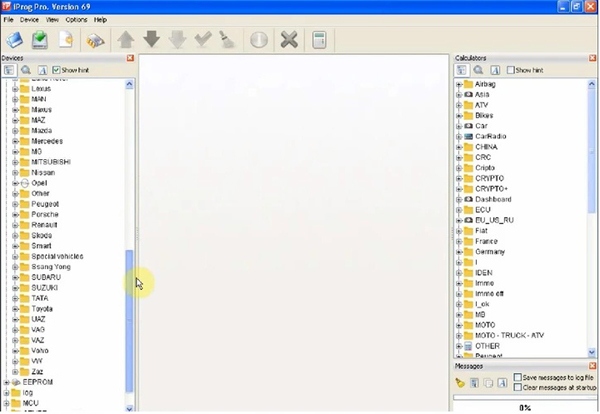Check Save messages to log file
This screenshot has width=600, height=414.
point(518,377)
